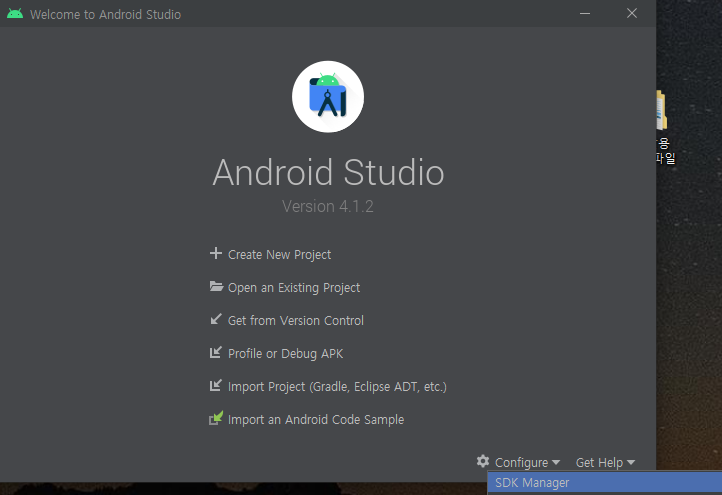Click the arrow icon beside Get from Version Control
Screen dimensions: 722x495
click(215, 319)
